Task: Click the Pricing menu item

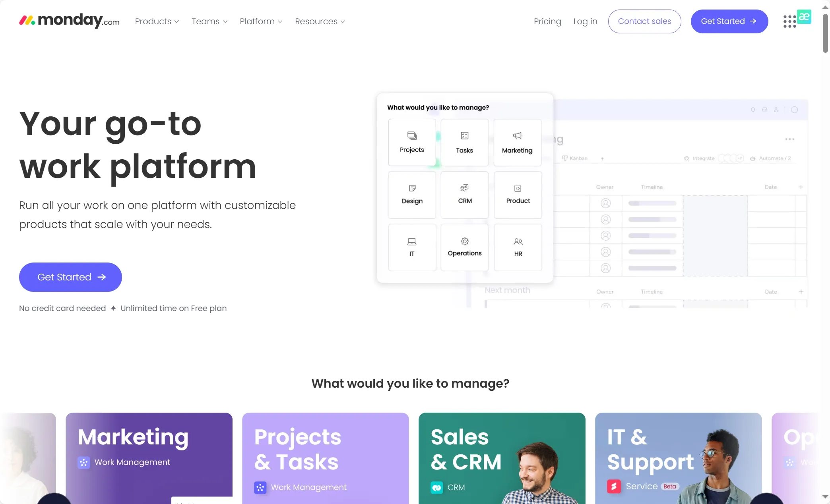Action: point(547,21)
